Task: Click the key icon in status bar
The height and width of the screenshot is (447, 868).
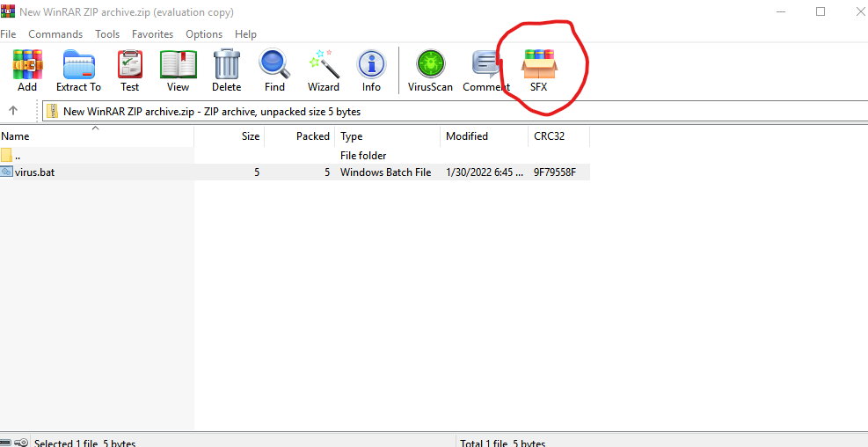Action: pyautogui.click(x=22, y=443)
